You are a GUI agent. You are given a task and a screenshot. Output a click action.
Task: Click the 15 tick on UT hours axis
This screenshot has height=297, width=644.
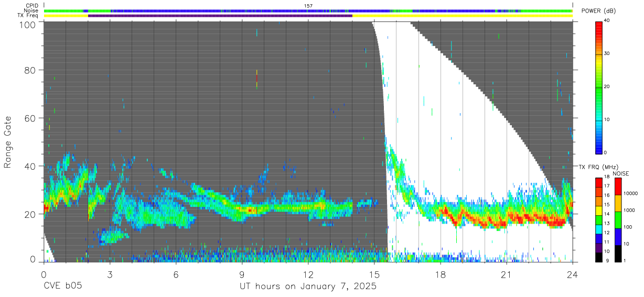(x=374, y=274)
